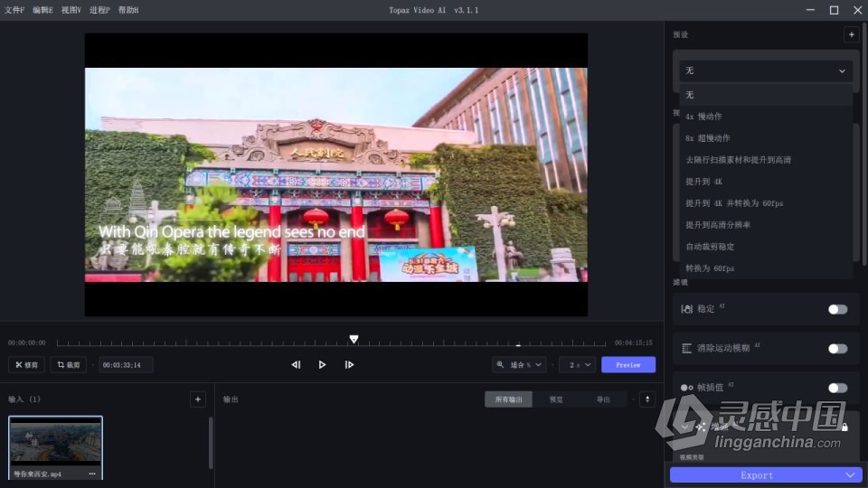Open the 编辑E menu
The height and width of the screenshot is (488, 868).
click(x=42, y=10)
